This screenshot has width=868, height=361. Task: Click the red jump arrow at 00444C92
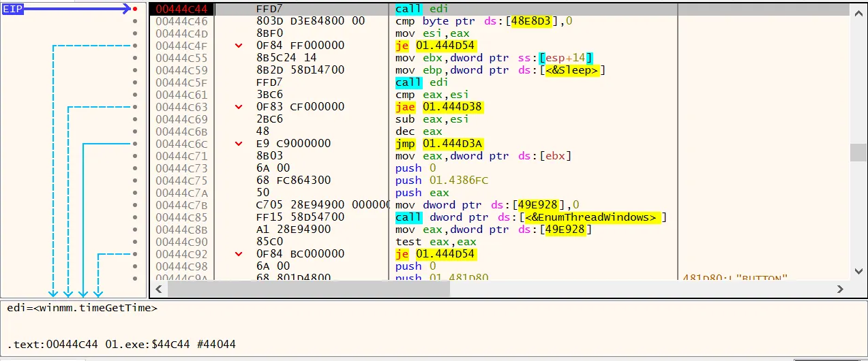point(238,254)
